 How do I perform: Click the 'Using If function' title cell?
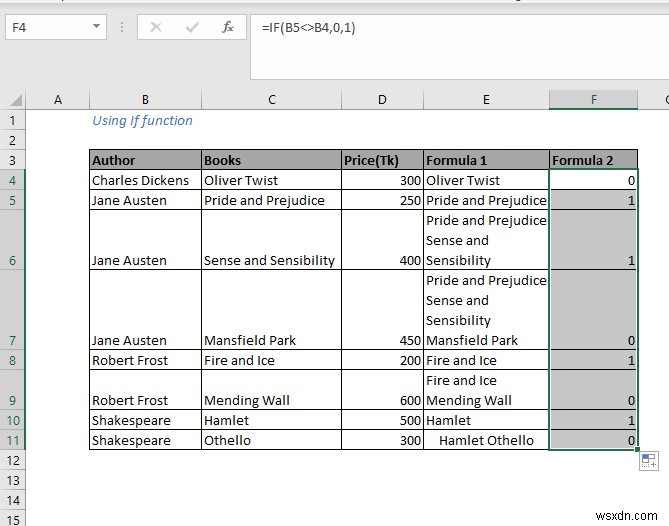tap(145, 120)
